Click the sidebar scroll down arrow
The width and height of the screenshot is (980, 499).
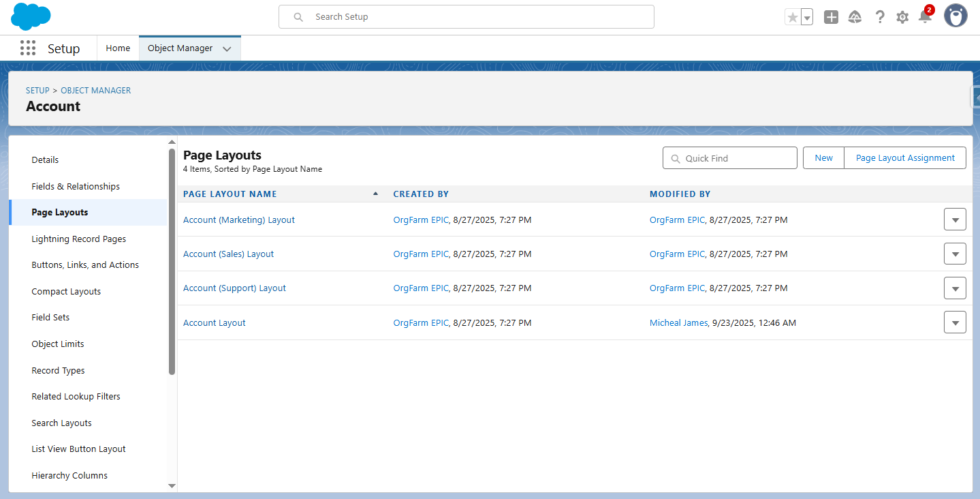172,485
